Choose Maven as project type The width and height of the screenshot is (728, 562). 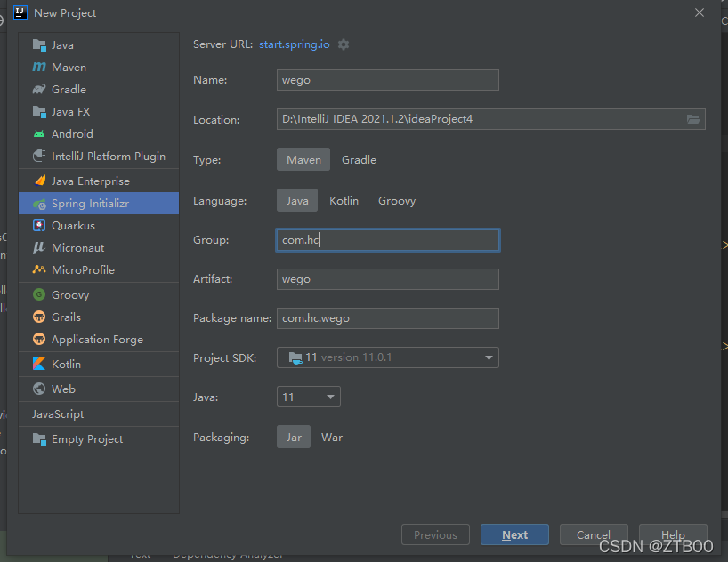[303, 159]
